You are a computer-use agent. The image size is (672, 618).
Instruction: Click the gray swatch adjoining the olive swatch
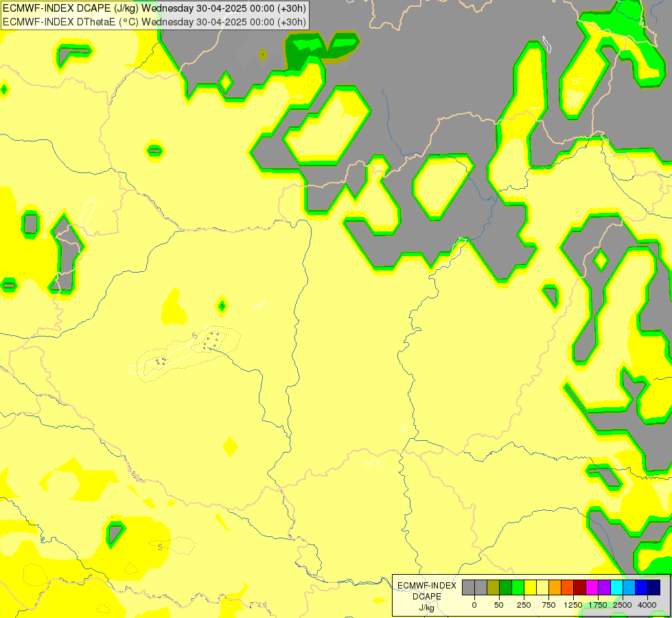coord(481,588)
